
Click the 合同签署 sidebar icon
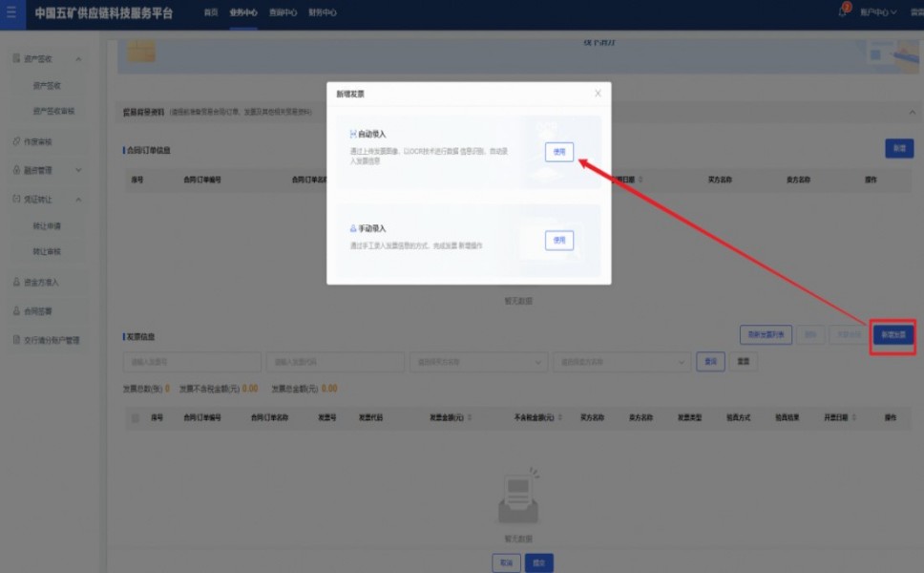click(x=16, y=311)
